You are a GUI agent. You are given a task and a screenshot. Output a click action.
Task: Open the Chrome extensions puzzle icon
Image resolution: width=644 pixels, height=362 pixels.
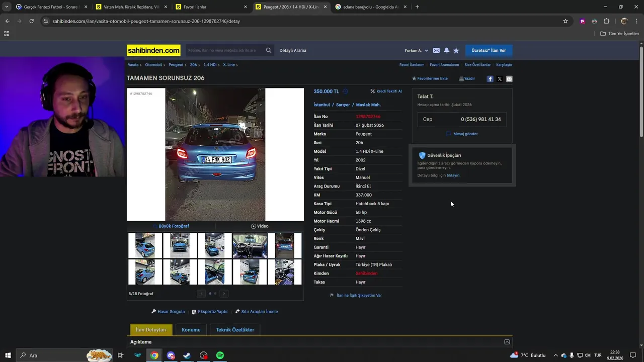(x=606, y=21)
